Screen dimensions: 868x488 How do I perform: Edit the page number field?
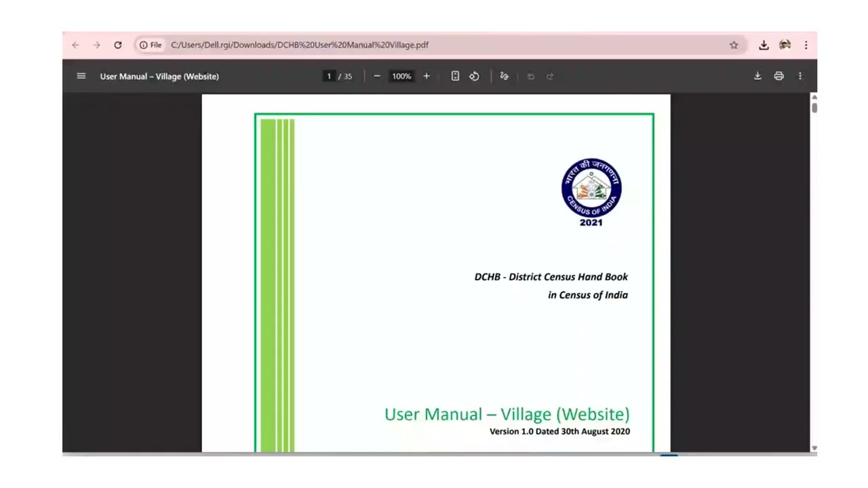[329, 76]
